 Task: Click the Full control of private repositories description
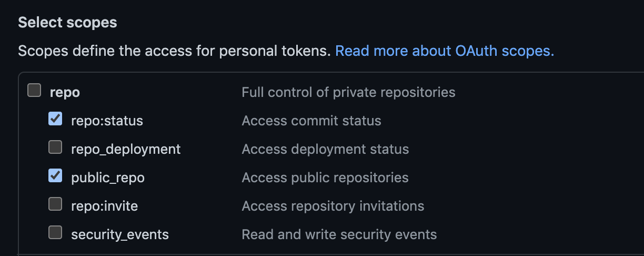click(348, 93)
